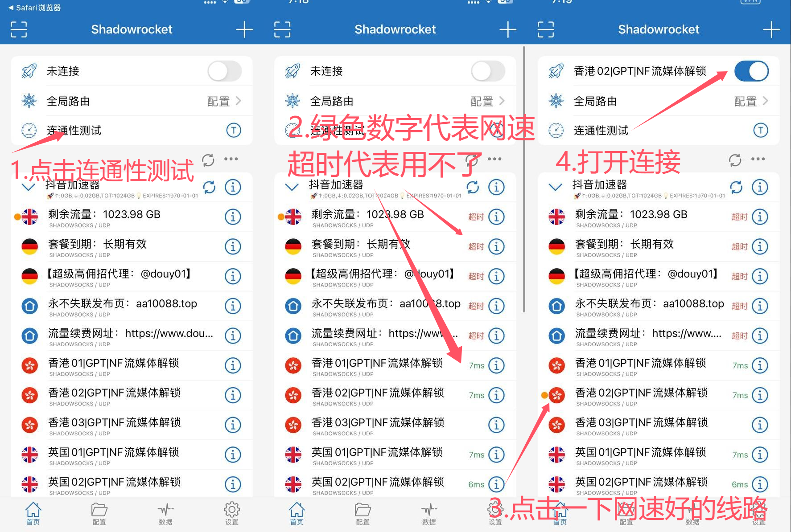This screenshot has height=532, width=791.
Task: Tap connected node name 香港 02 at top of third screenshot
Action: pos(640,71)
